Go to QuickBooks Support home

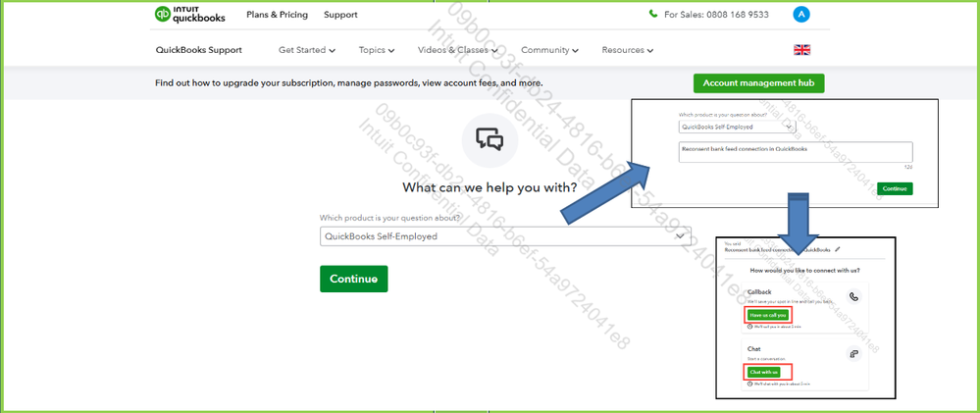coord(199,50)
